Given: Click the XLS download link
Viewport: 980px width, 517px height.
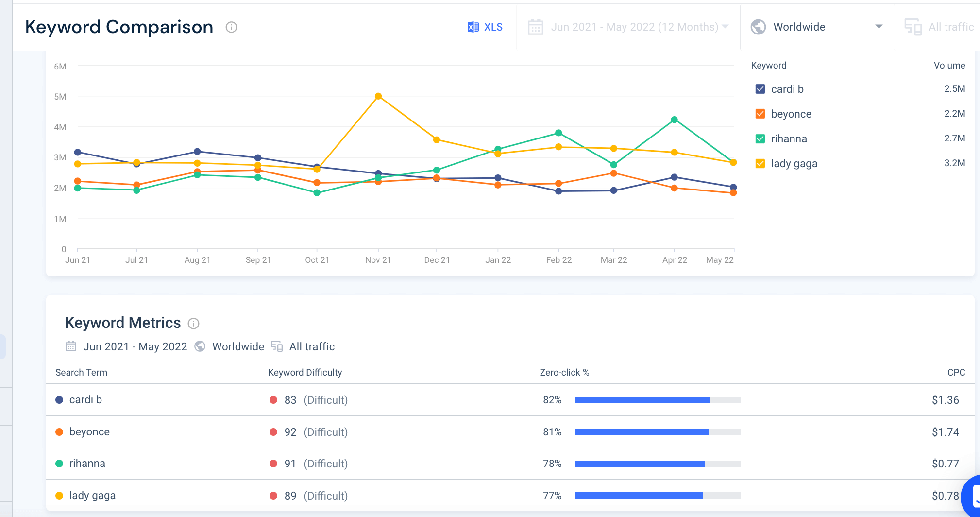Looking at the screenshot, I should click(x=492, y=27).
